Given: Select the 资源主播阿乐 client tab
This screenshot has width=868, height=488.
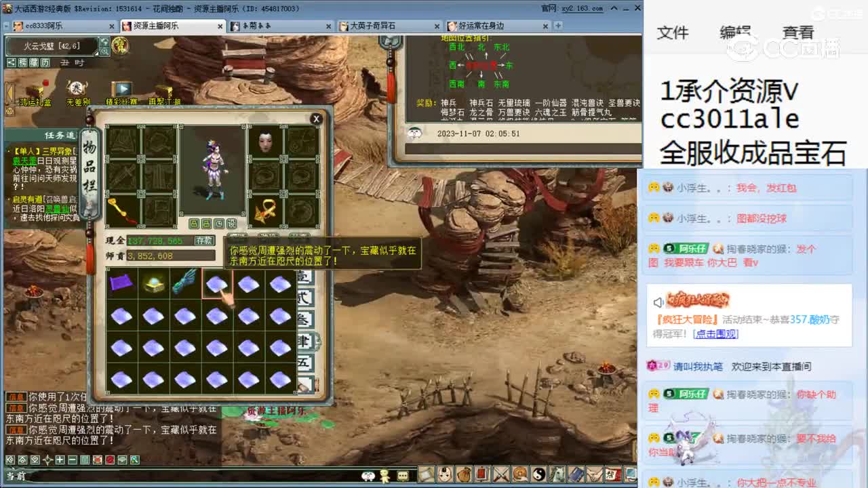Looking at the screenshot, I should [173, 26].
